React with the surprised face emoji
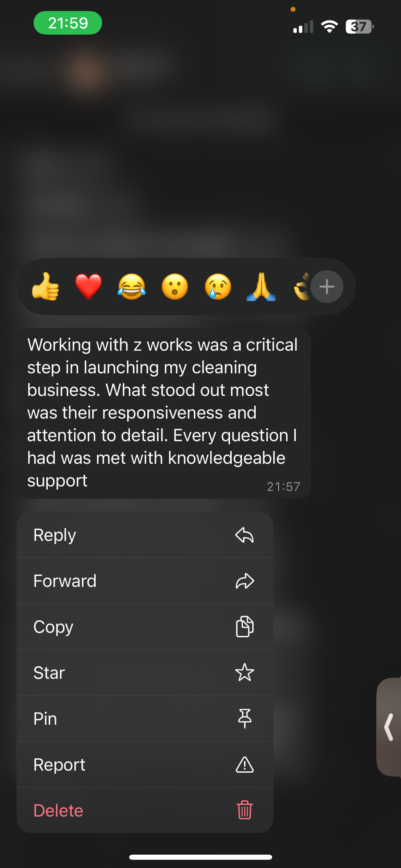The image size is (401, 868). [x=175, y=287]
